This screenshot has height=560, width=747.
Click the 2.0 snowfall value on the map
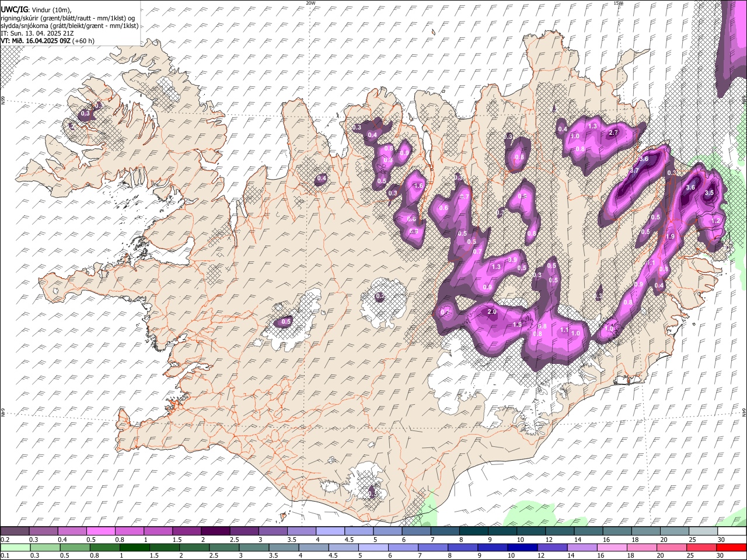coord(492,312)
